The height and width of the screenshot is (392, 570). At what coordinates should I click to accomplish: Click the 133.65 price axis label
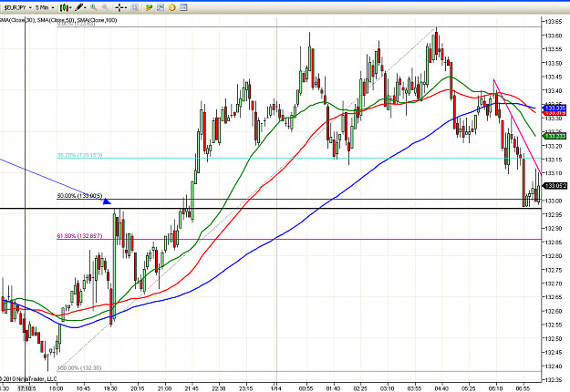pos(554,22)
